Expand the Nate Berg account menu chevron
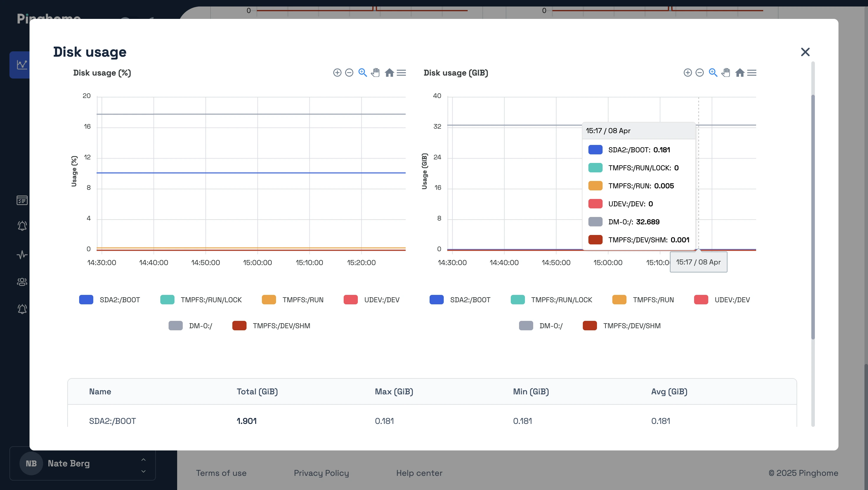The image size is (868, 490). coord(143,471)
